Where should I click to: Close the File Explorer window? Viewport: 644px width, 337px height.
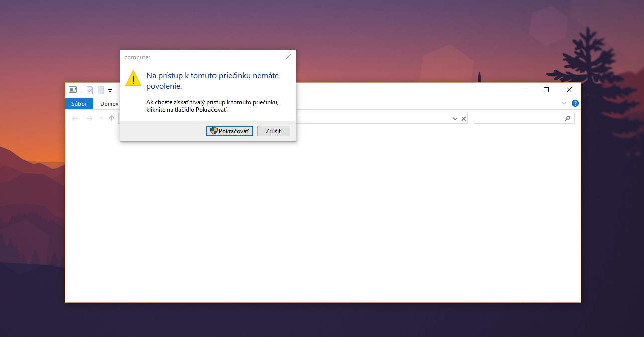point(569,90)
